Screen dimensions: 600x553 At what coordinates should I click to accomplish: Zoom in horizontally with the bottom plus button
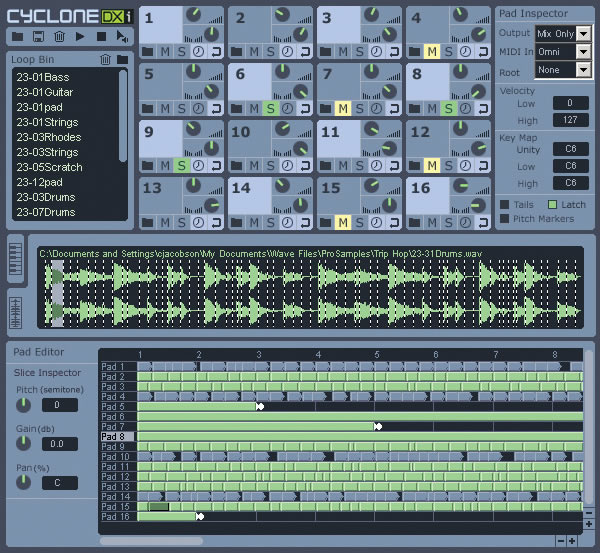(572, 541)
